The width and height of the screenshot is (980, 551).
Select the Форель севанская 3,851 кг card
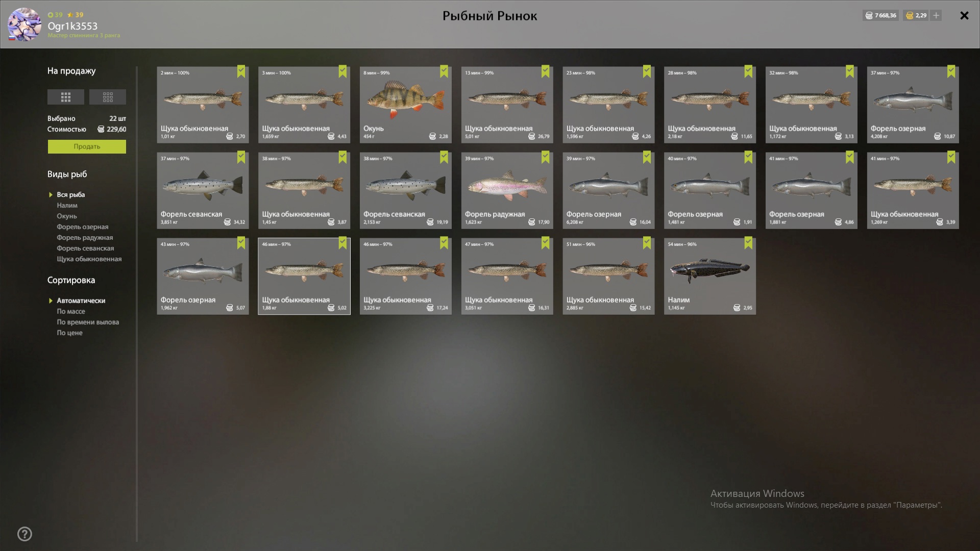click(x=203, y=190)
